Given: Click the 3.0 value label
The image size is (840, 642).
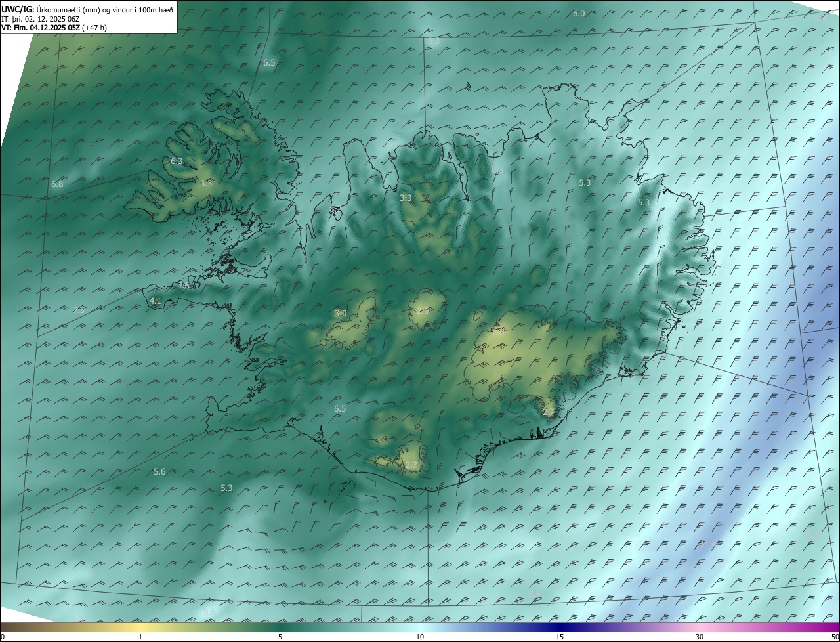Looking at the screenshot, I should click(341, 314).
